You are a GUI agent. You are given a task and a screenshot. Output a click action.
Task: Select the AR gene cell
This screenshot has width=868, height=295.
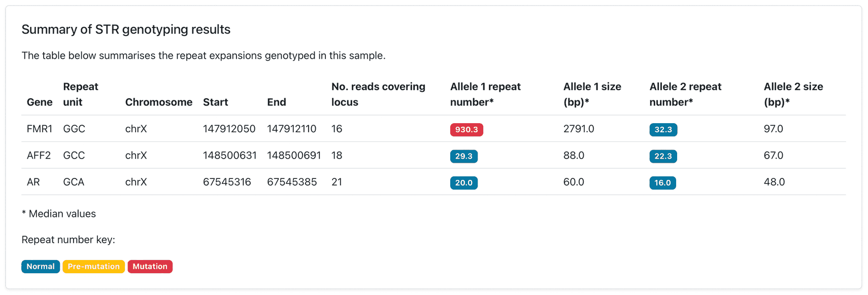(x=33, y=182)
